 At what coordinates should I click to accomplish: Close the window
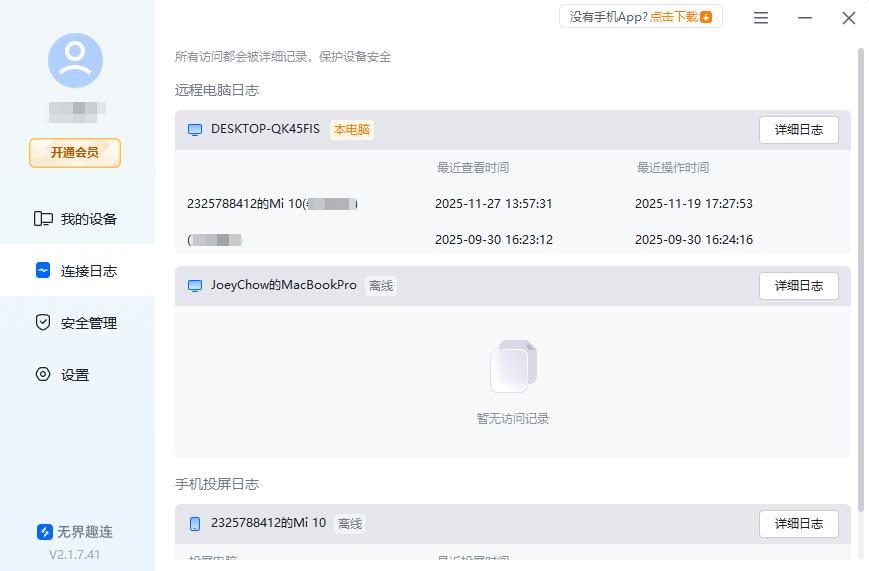coord(848,18)
